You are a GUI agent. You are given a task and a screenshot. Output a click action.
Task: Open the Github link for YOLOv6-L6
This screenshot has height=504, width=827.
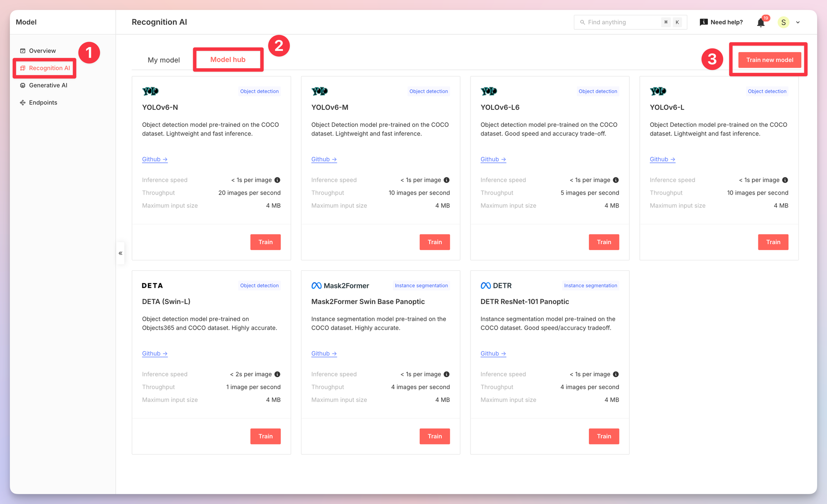[x=493, y=159]
